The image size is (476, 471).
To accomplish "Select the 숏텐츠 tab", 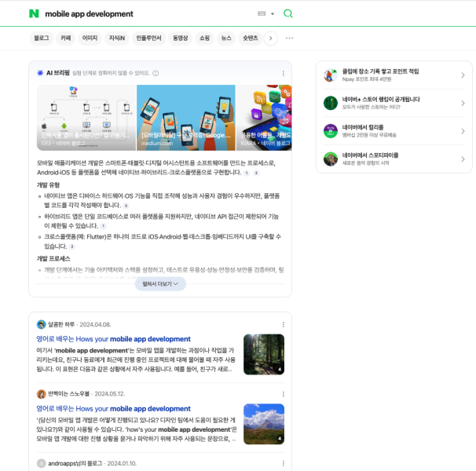I will tap(250, 38).
